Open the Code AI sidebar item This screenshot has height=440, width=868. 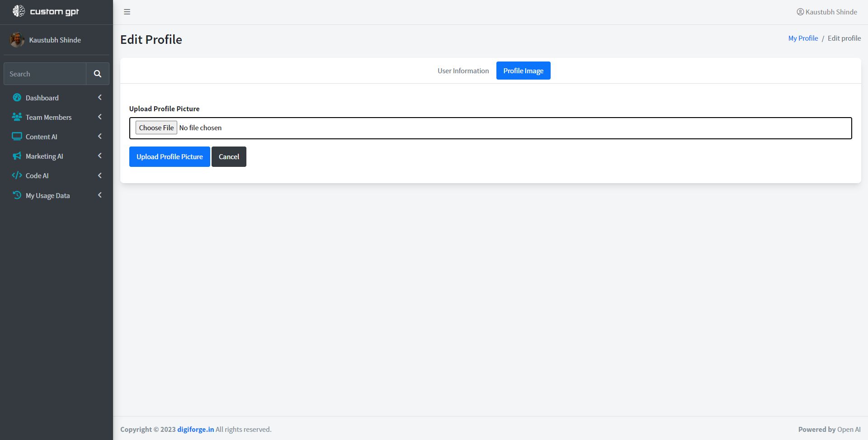click(57, 175)
